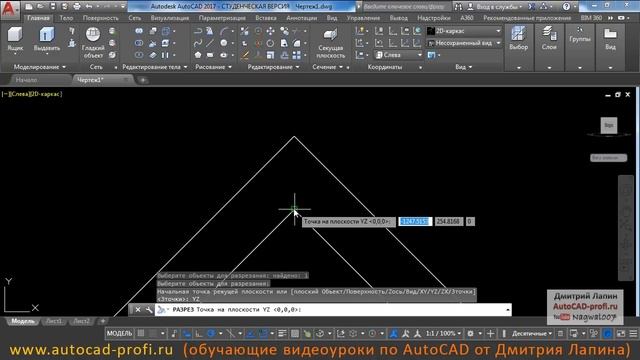Select the Line tool in Drawing panel
This screenshot has width=640, height=360.
click(x=210, y=43)
